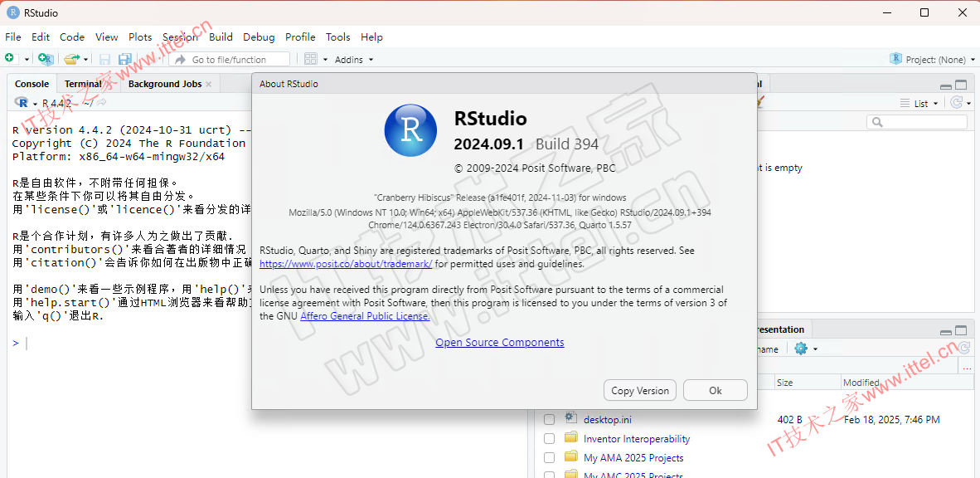This screenshot has width=980, height=478.
Task: Open the R version dropdown arrow
Action: click(x=36, y=103)
